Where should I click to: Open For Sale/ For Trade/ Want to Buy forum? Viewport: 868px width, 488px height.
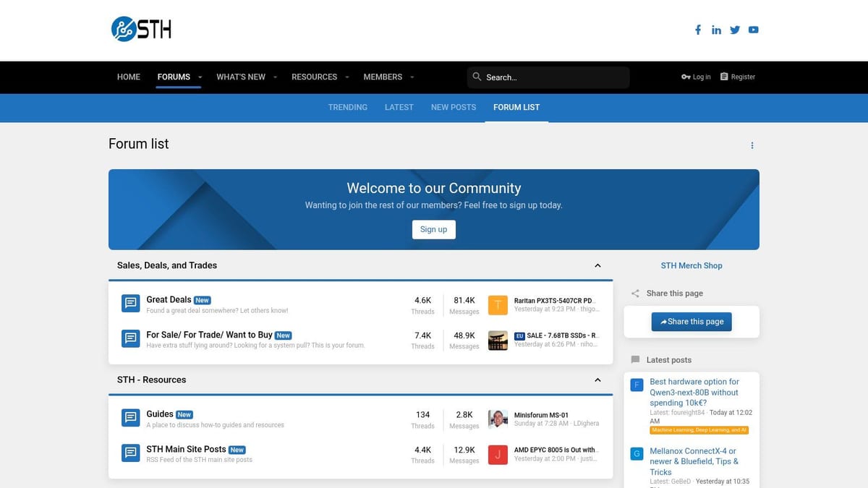[x=209, y=335]
